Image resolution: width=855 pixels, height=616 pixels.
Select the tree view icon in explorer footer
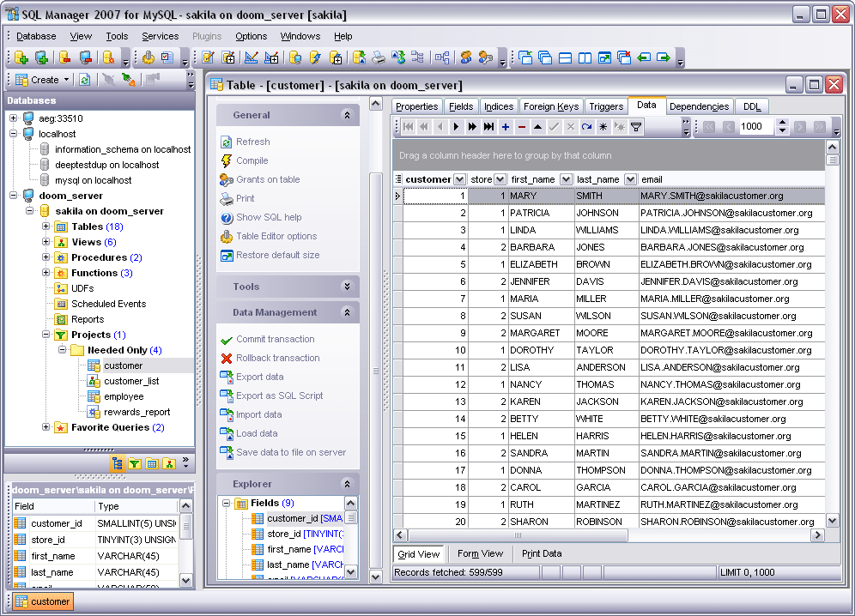tap(118, 463)
